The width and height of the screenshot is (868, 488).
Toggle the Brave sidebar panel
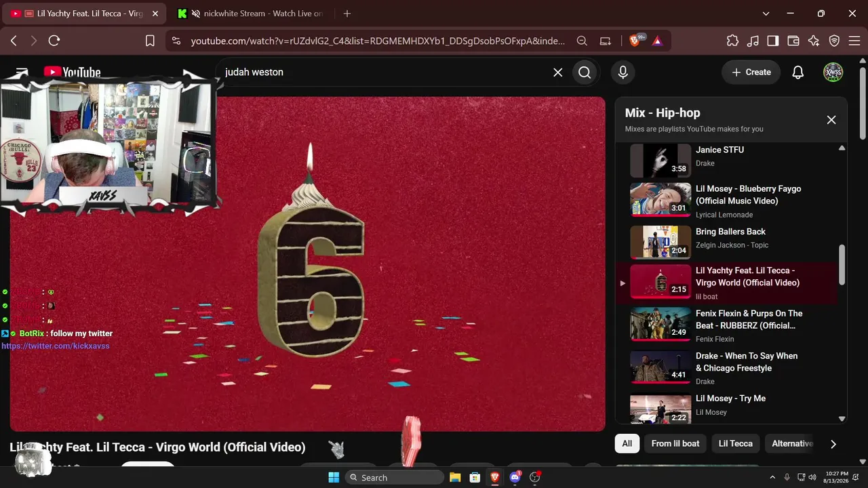[x=773, y=41]
